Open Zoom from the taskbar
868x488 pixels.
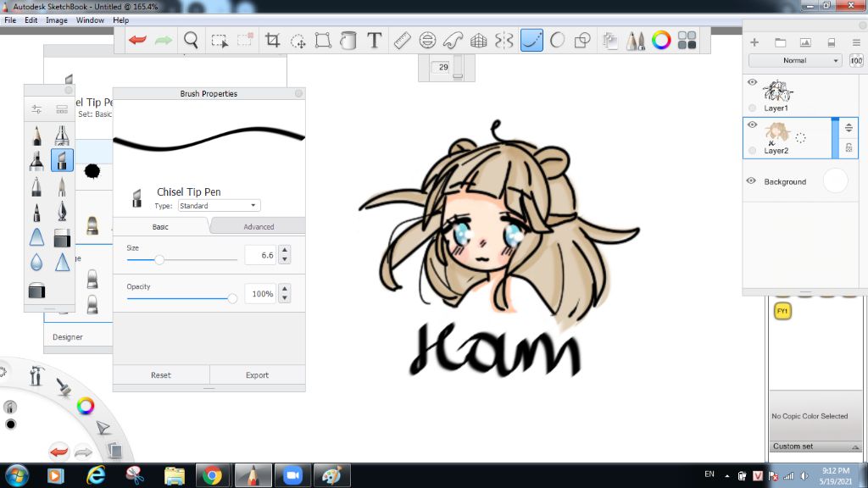[x=292, y=476]
